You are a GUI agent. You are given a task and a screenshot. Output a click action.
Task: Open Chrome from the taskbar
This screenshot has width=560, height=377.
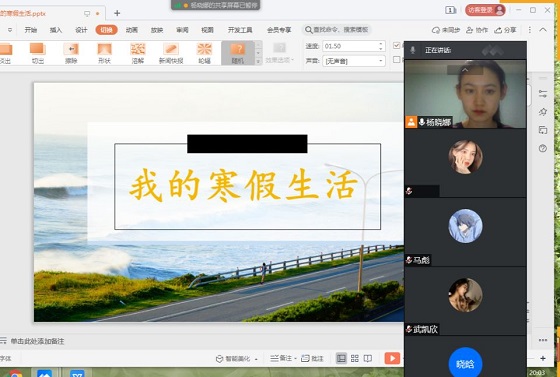pyautogui.click(x=14, y=374)
